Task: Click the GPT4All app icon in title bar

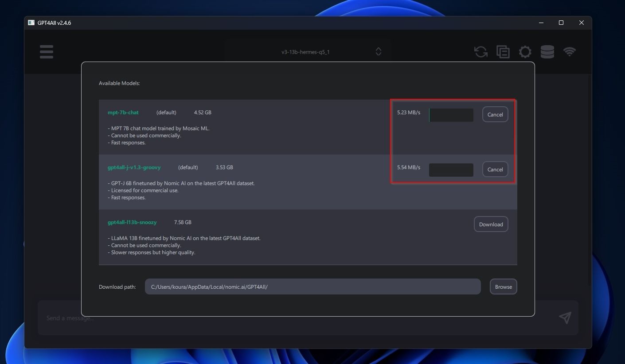Action: (31, 23)
